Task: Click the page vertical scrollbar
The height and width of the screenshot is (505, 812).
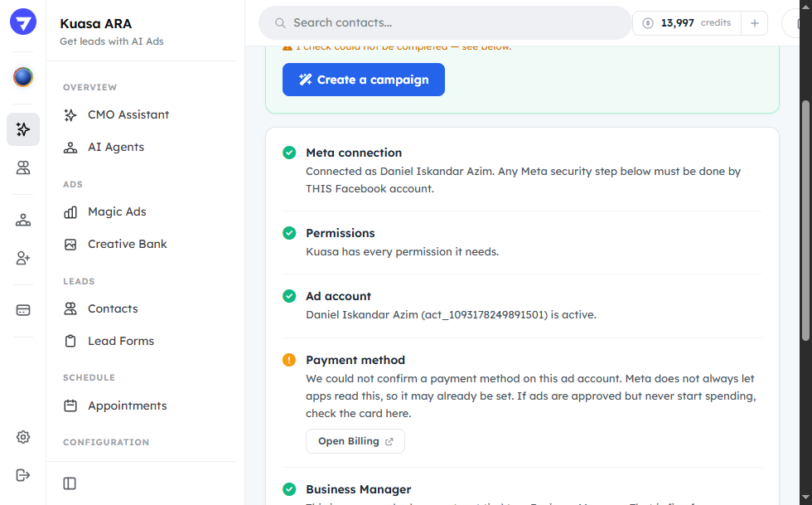Action: click(x=805, y=221)
